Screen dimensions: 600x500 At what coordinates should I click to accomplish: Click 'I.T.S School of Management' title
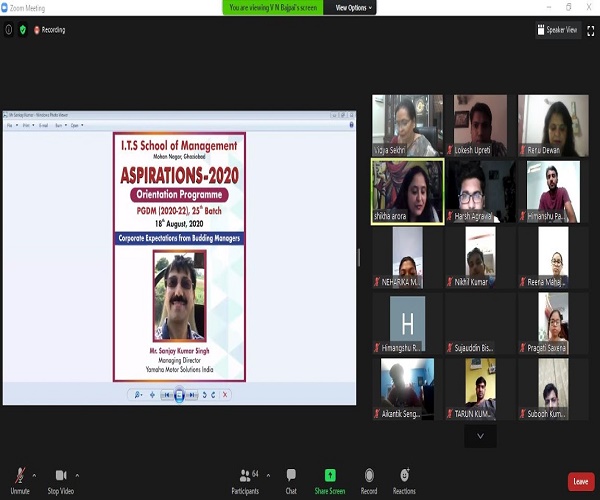coord(179,146)
